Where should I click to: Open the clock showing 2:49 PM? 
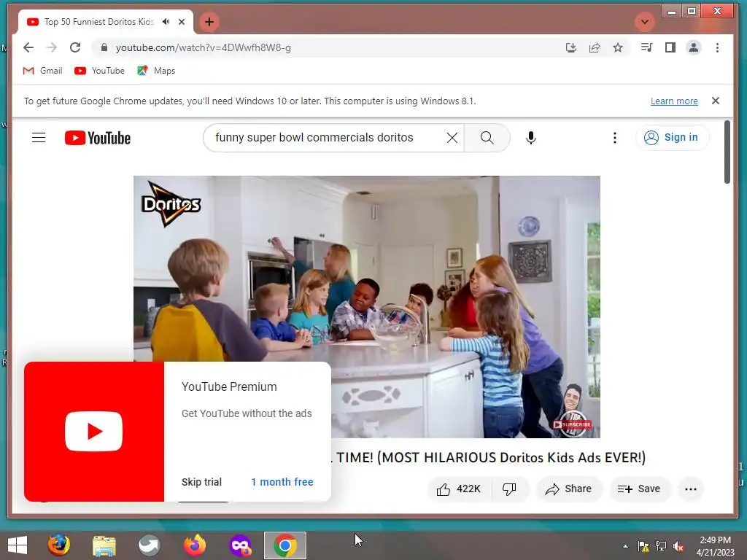tap(715, 545)
